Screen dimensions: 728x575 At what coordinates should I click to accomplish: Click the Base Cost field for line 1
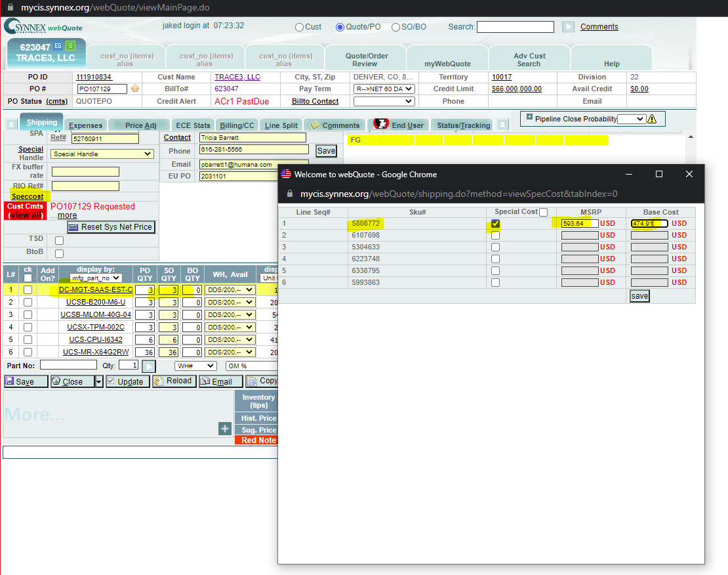pos(649,224)
